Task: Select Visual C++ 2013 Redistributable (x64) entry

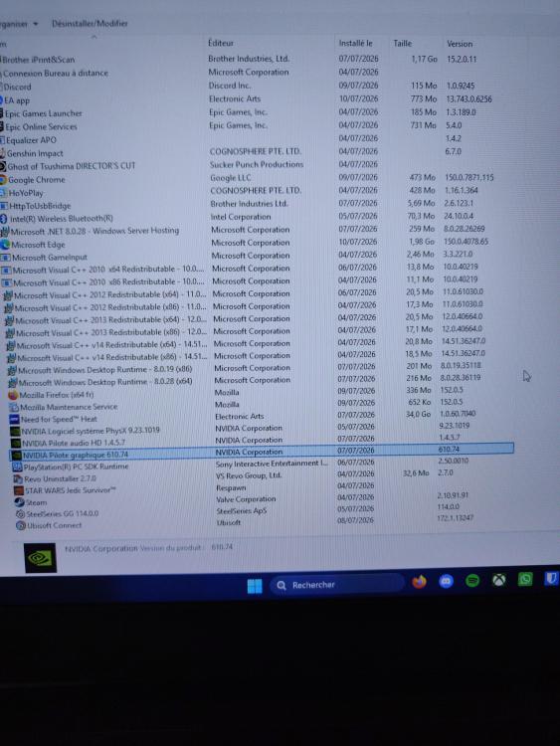Action: tap(111, 320)
